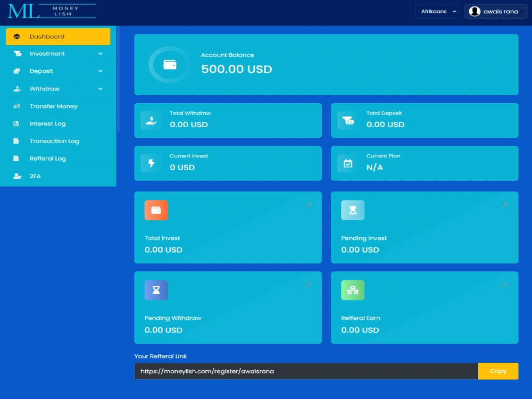Expand the Investment submenu chevron
This screenshot has height=399, width=532.
tap(101, 54)
